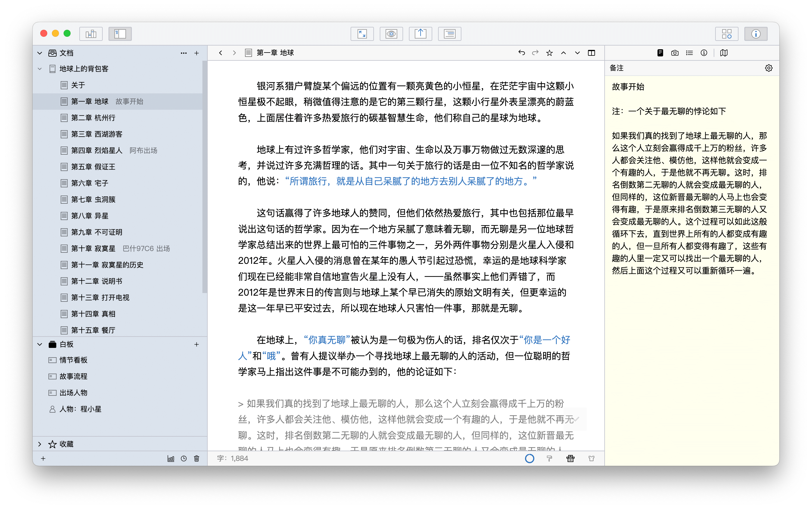
Task: Open the library buildings icon in toolbar
Action: click(x=91, y=34)
